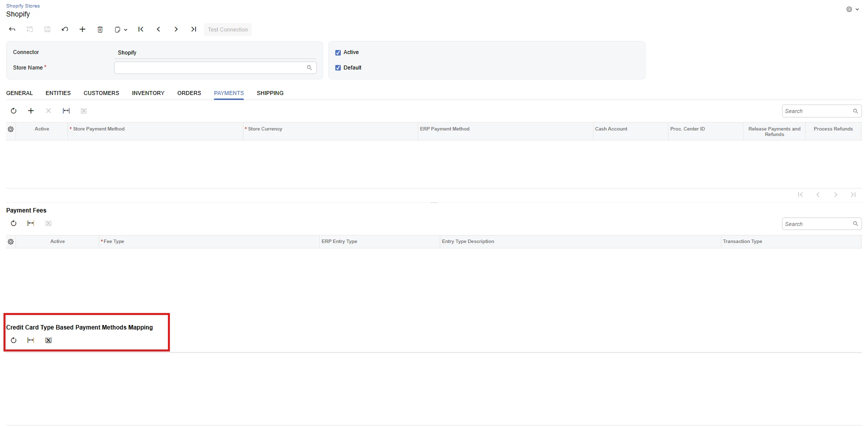This screenshot has height=427, width=868.
Task: Fit columns in Credit Card mapping grid
Action: tap(31, 340)
